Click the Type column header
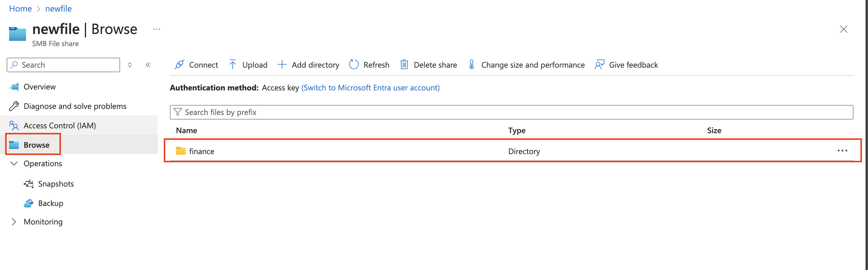Viewport: 868px width, 270px height. point(516,130)
